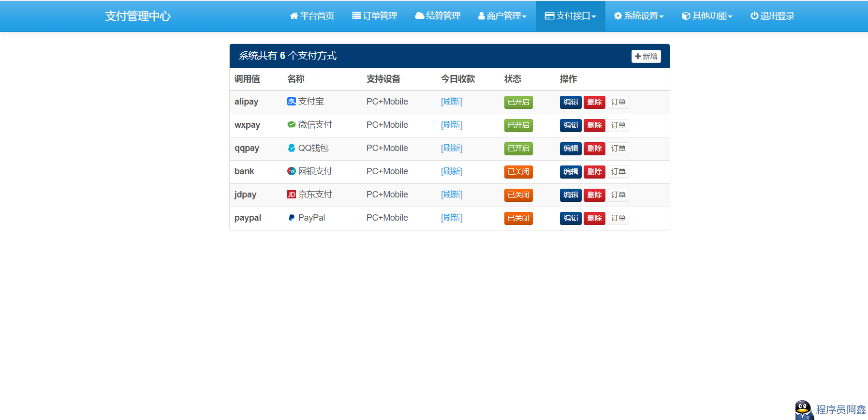Refresh today's income for alipay
Viewport: 868px width, 420px height.
[x=452, y=102]
